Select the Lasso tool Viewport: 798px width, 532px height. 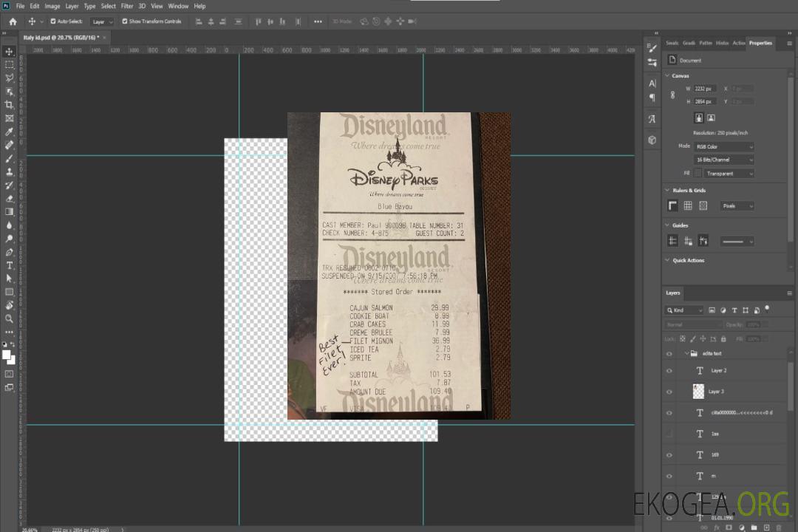click(x=9, y=78)
